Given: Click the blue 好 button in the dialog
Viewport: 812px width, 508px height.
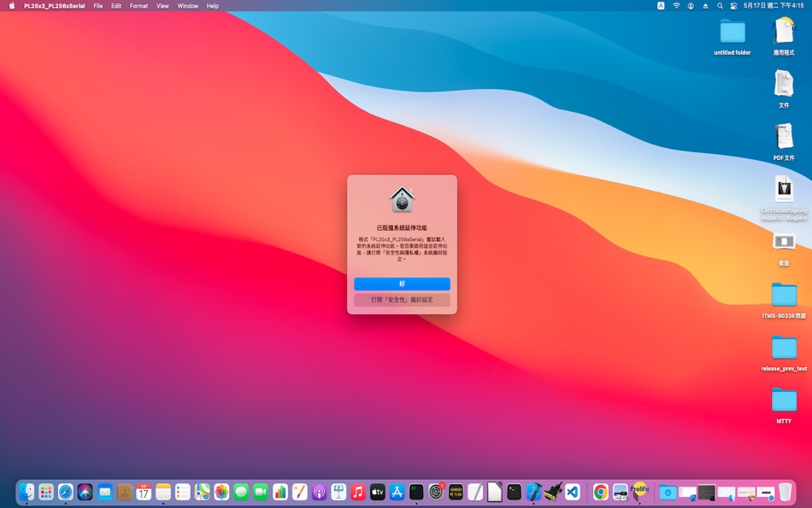Looking at the screenshot, I should click(x=402, y=284).
